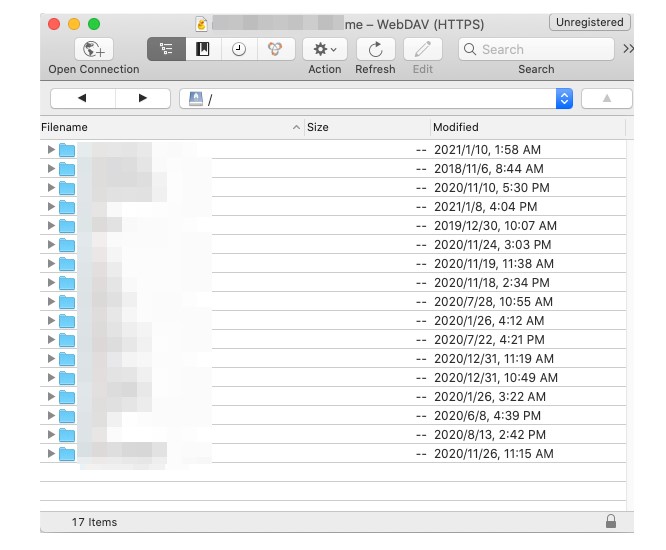Open the path dropdown showing root /

click(x=564, y=98)
